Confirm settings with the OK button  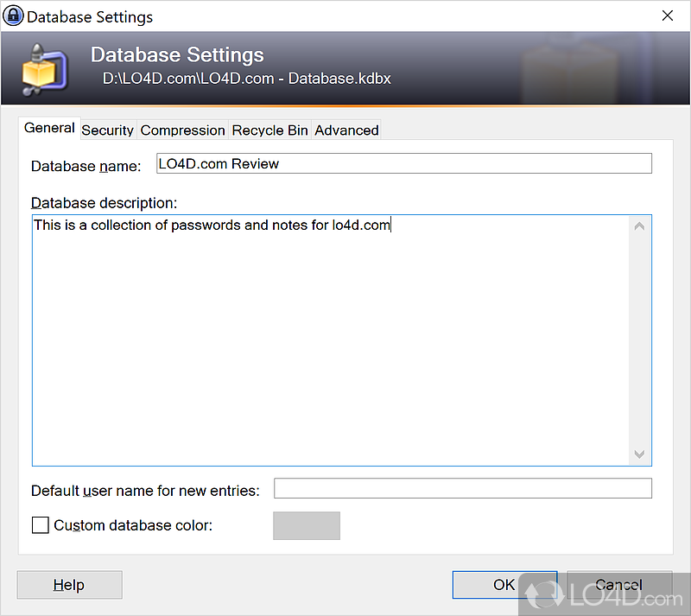tap(504, 585)
